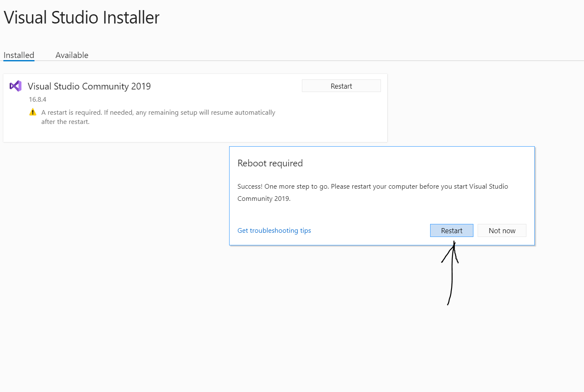Click Restart in the Reboot required dialog
The image size is (584, 392).
pos(452,231)
